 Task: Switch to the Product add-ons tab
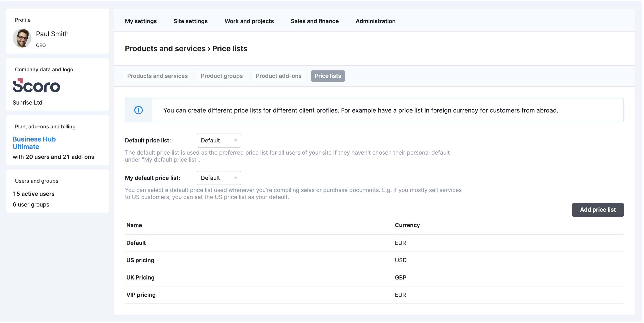(x=278, y=76)
